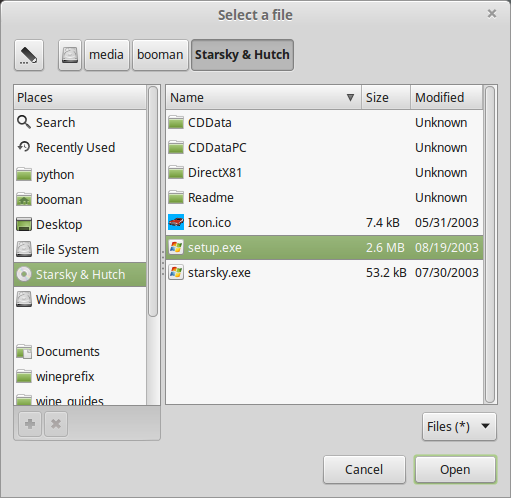Select Icon.ico file name

click(x=209, y=223)
